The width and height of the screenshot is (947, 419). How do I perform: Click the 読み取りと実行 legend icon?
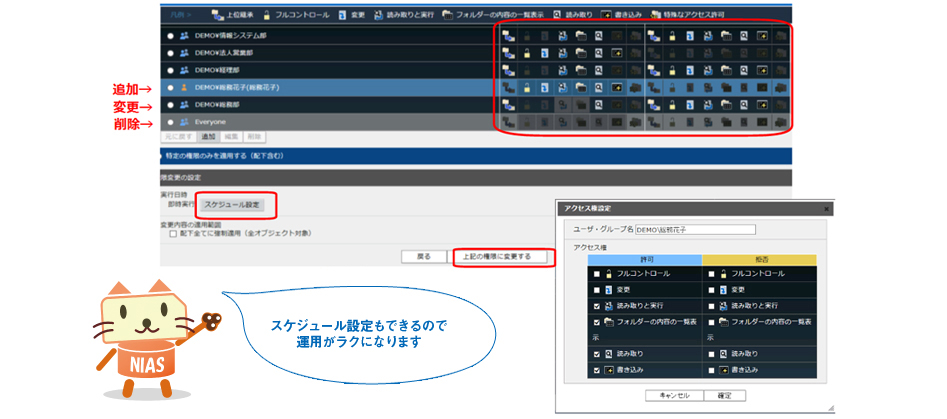(x=379, y=14)
